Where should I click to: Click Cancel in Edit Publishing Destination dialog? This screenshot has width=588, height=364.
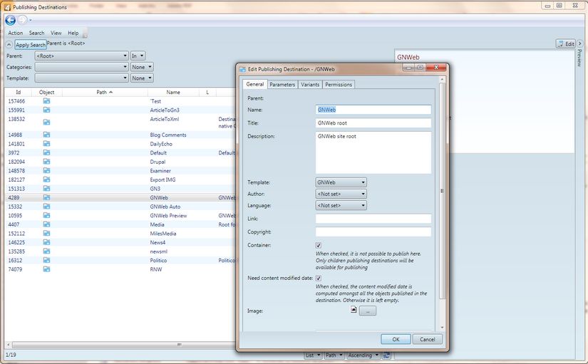(428, 339)
